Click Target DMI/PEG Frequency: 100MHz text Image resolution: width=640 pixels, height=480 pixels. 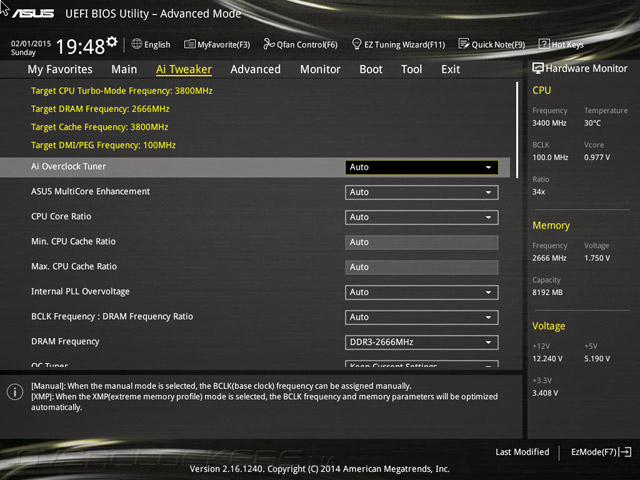[103, 145]
